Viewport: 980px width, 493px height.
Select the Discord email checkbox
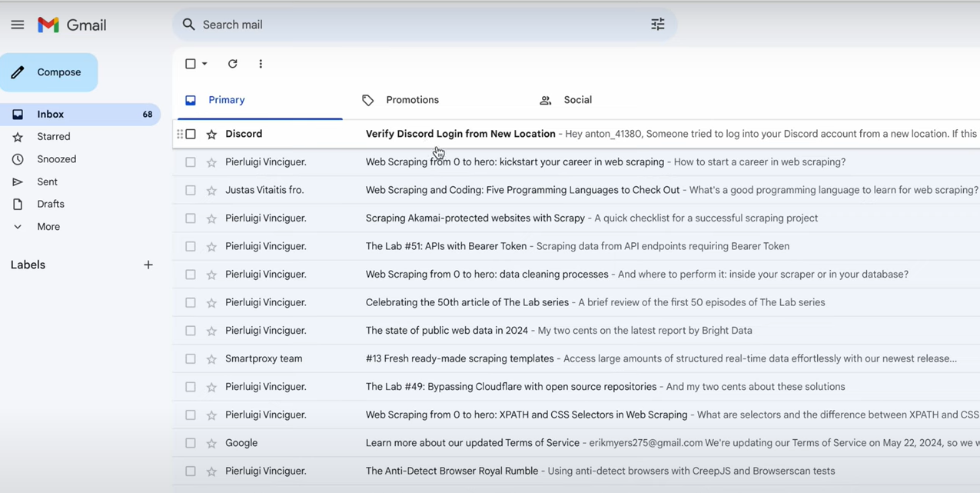click(191, 134)
